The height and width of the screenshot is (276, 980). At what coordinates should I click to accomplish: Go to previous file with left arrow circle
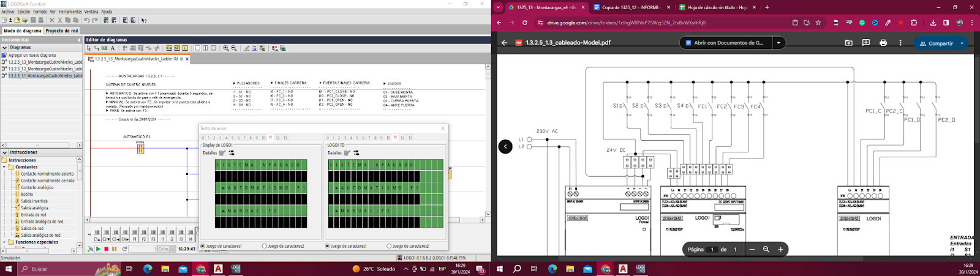pyautogui.click(x=505, y=146)
